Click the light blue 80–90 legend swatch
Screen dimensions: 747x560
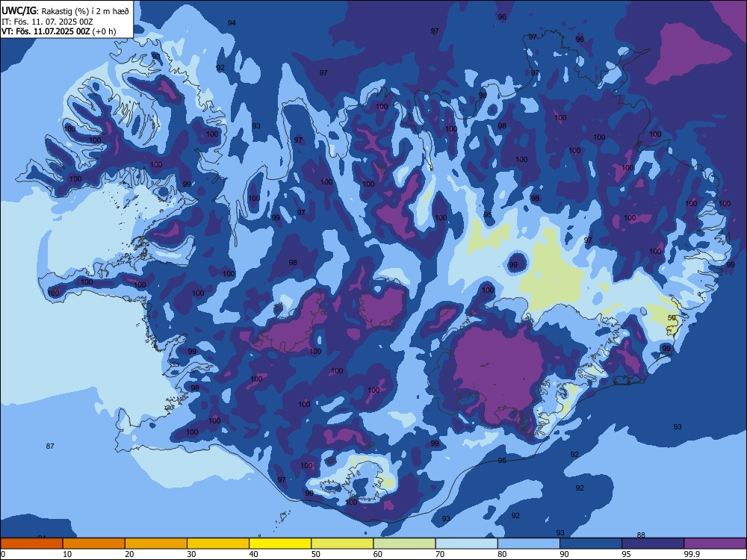[x=529, y=544]
